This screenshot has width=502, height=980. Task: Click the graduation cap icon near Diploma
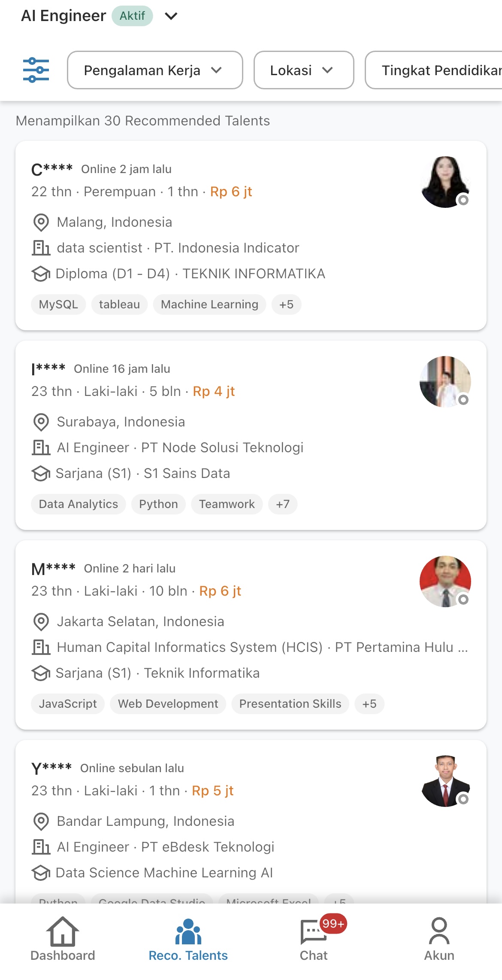(41, 274)
